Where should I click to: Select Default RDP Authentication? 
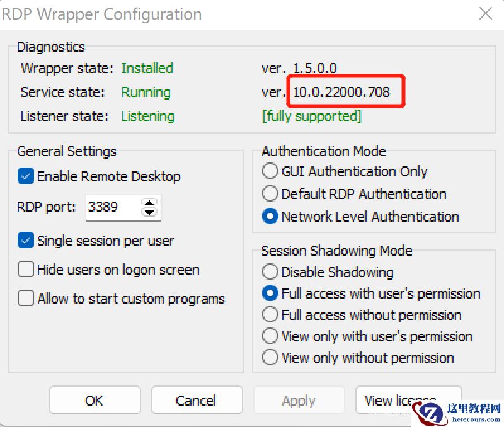pos(270,193)
